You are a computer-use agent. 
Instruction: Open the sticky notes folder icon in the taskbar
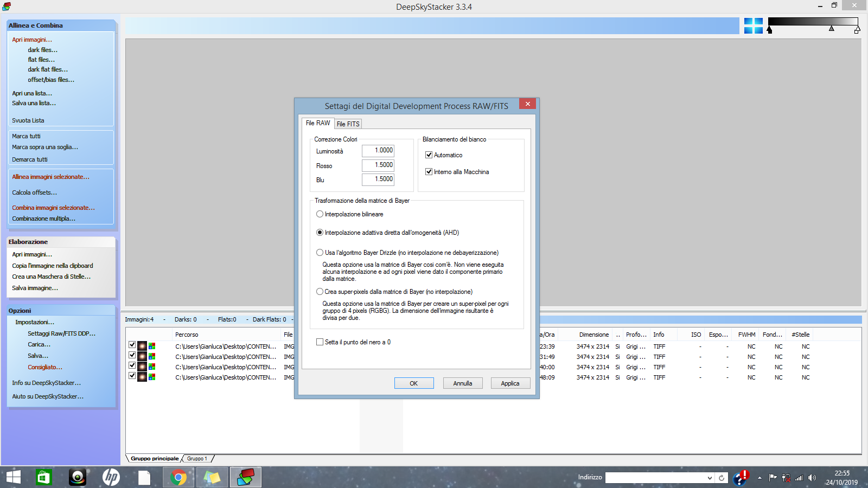click(212, 477)
